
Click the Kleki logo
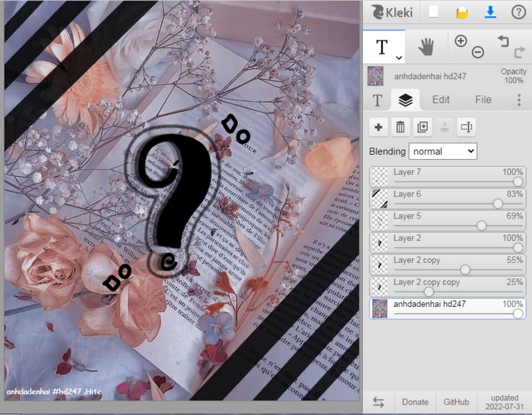coord(392,12)
